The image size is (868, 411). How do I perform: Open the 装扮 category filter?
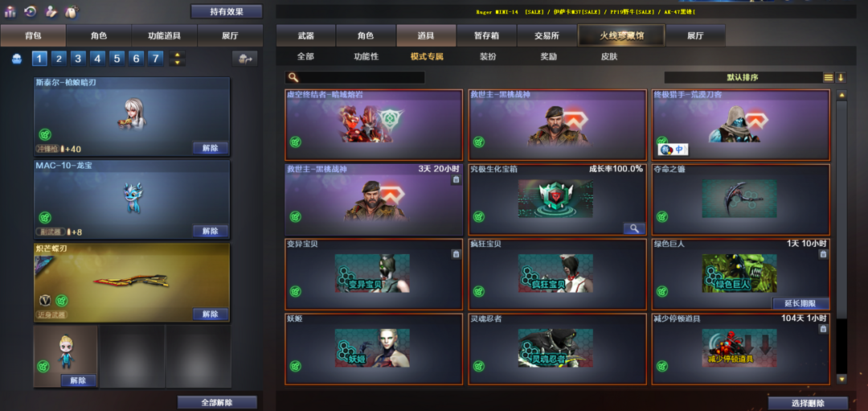[x=488, y=56]
